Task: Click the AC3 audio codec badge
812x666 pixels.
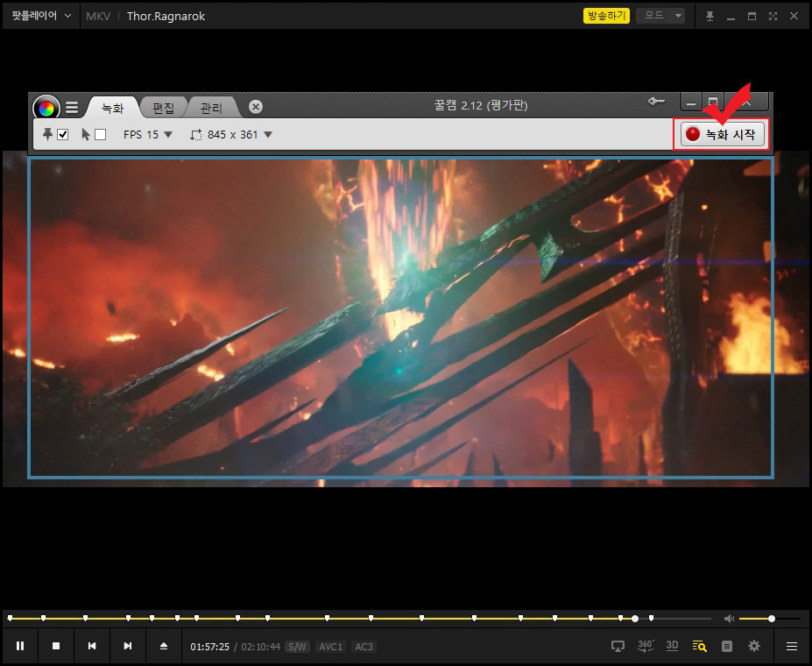Action: (x=364, y=647)
